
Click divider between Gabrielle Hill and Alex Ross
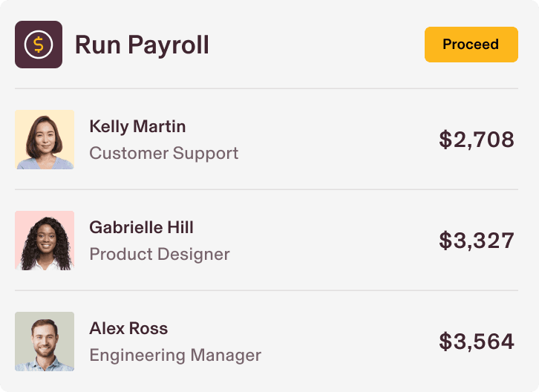point(267,290)
